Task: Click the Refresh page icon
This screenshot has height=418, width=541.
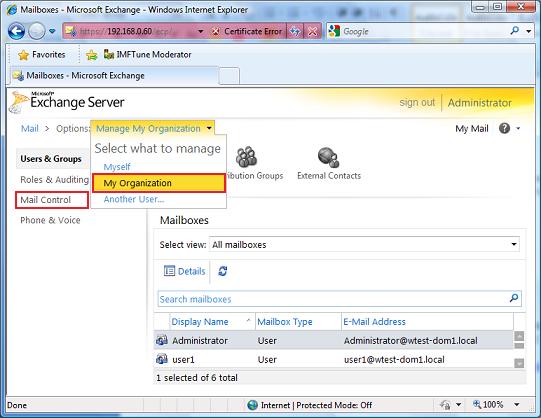Action: click(295, 31)
